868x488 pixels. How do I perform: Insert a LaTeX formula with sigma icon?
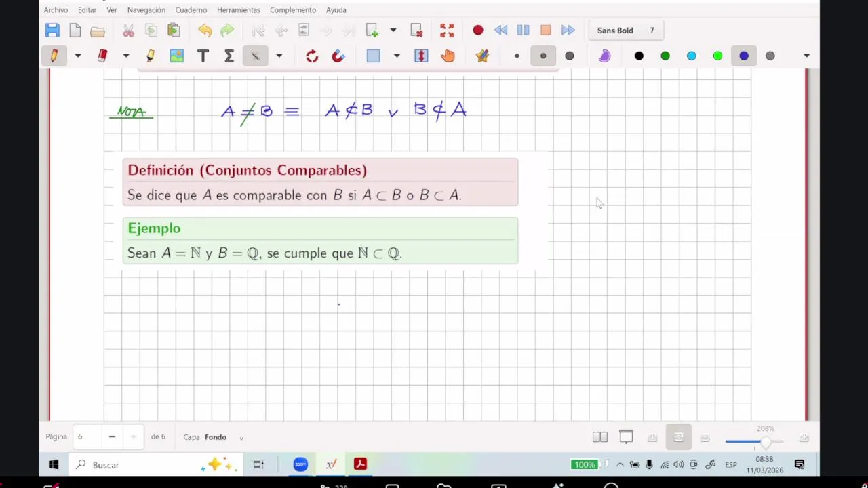(x=229, y=56)
